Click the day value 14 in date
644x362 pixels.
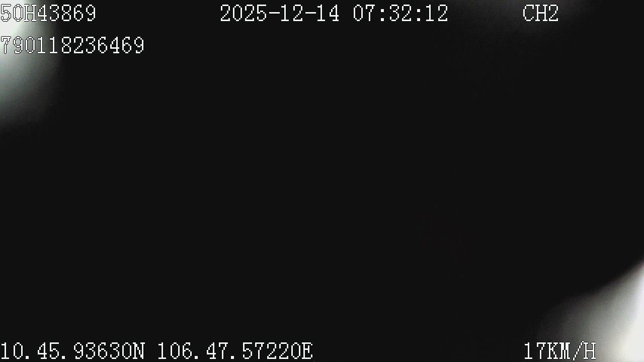pyautogui.click(x=329, y=13)
